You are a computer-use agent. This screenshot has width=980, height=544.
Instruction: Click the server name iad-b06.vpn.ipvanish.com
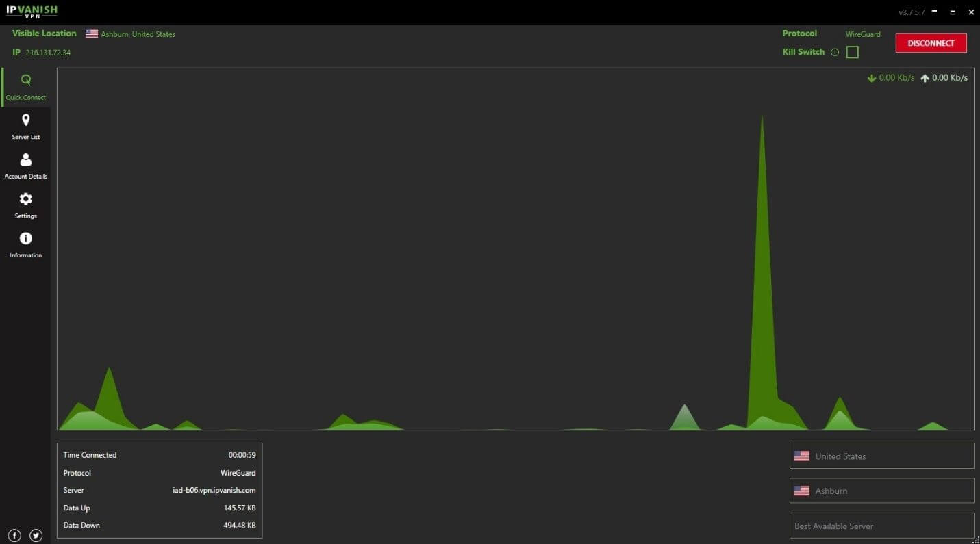pyautogui.click(x=214, y=490)
